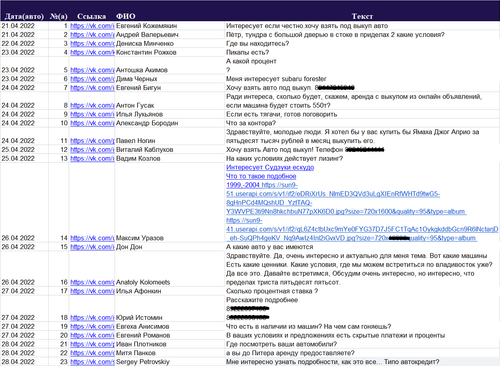Select the cell 'Евгений Бигун'
Screen dimensions: 500x366
[138, 88]
